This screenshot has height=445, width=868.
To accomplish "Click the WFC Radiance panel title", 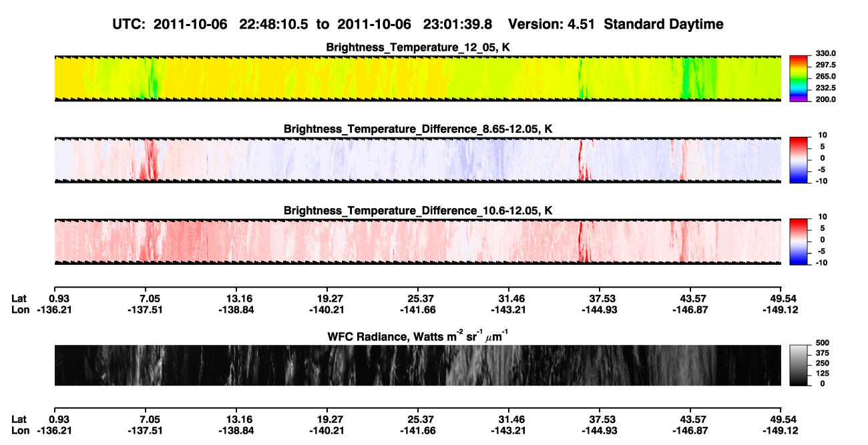I will (x=417, y=336).
